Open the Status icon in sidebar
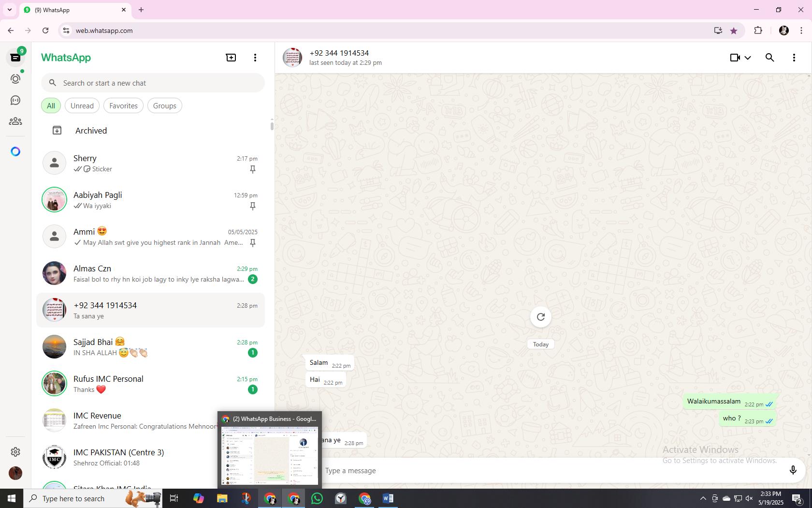 click(x=15, y=79)
